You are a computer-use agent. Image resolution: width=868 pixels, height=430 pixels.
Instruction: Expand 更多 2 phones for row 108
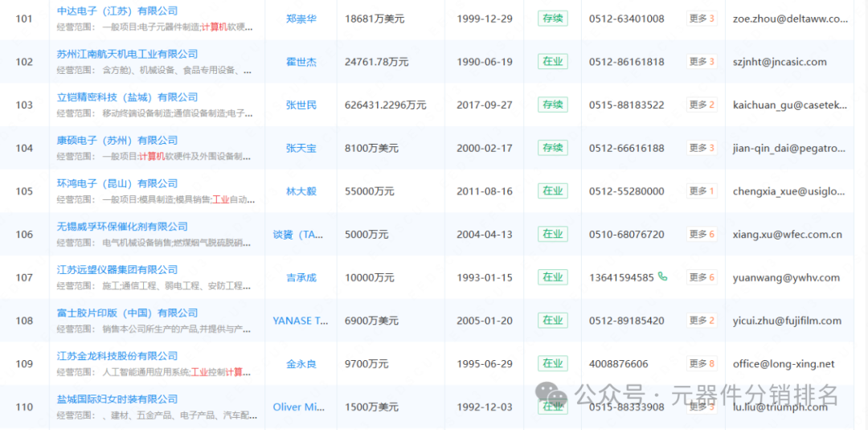[x=702, y=321]
